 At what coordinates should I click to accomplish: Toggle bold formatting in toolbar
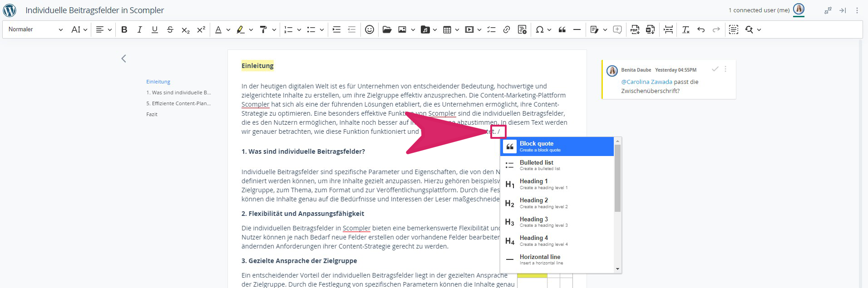[124, 29]
